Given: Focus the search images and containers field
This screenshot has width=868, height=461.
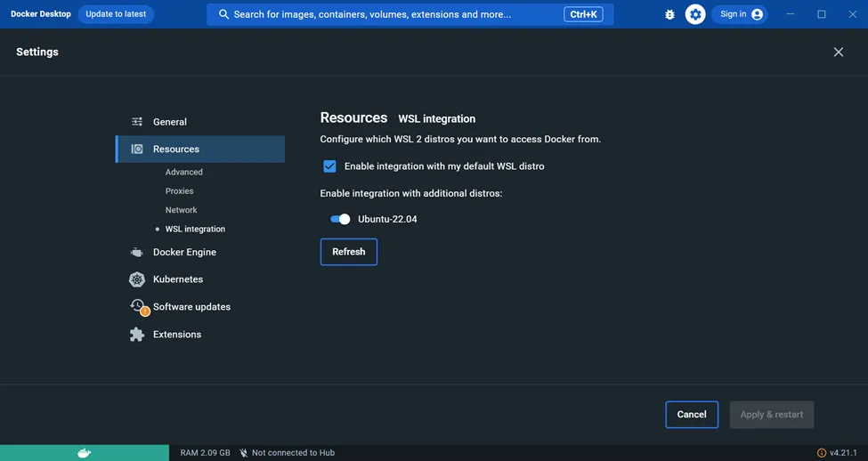Looking at the screenshot, I should (410, 14).
